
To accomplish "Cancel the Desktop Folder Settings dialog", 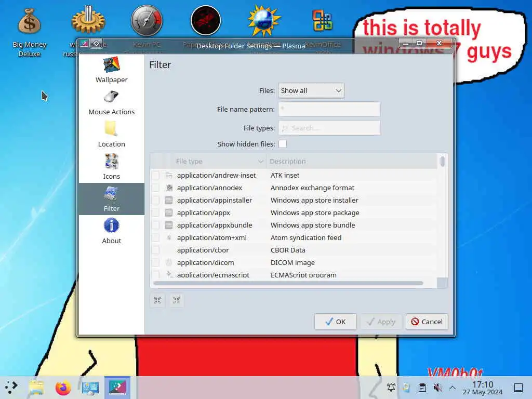I will click(427, 322).
